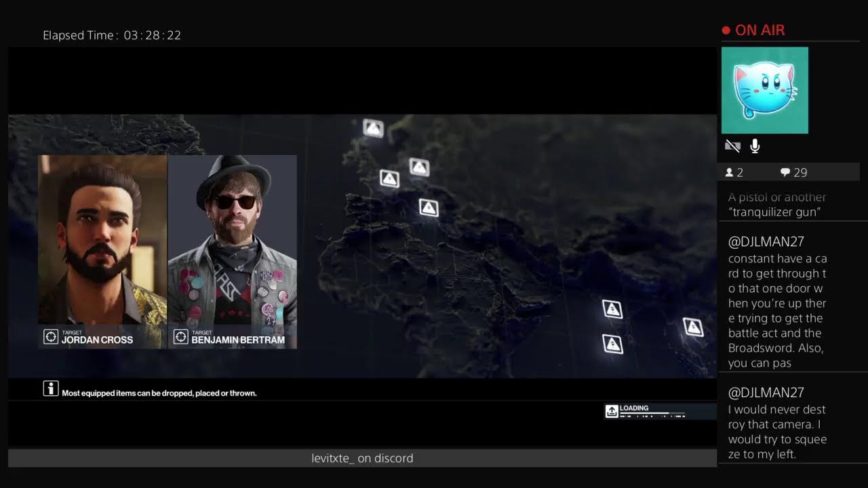Screen dimensions: 868x488
Task: Click the ON AIR label
Action: click(760, 30)
